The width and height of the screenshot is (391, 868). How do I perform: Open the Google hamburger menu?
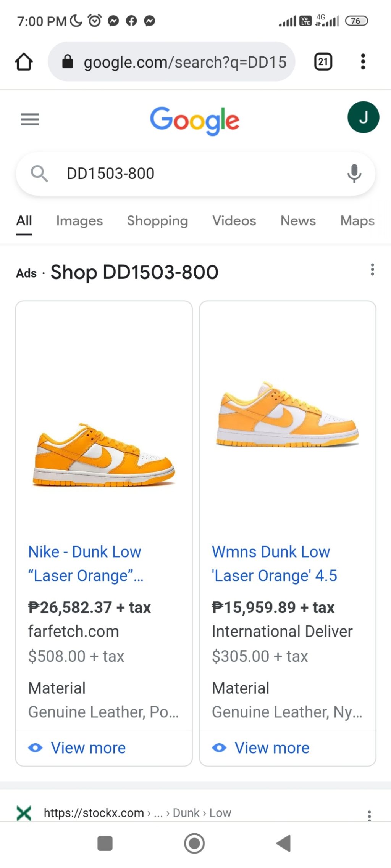pos(30,119)
